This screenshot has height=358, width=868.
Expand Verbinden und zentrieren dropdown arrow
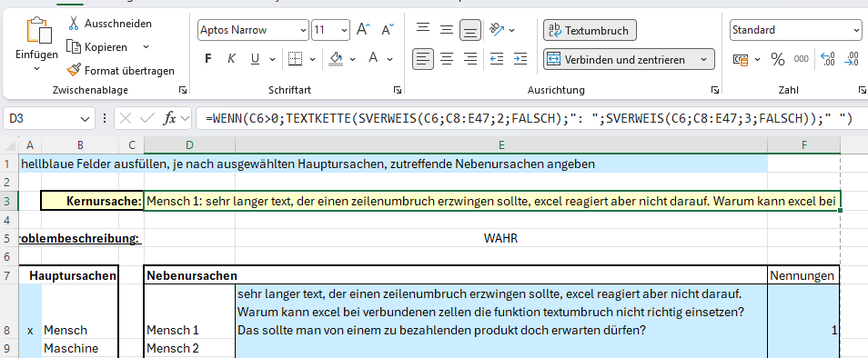(703, 59)
